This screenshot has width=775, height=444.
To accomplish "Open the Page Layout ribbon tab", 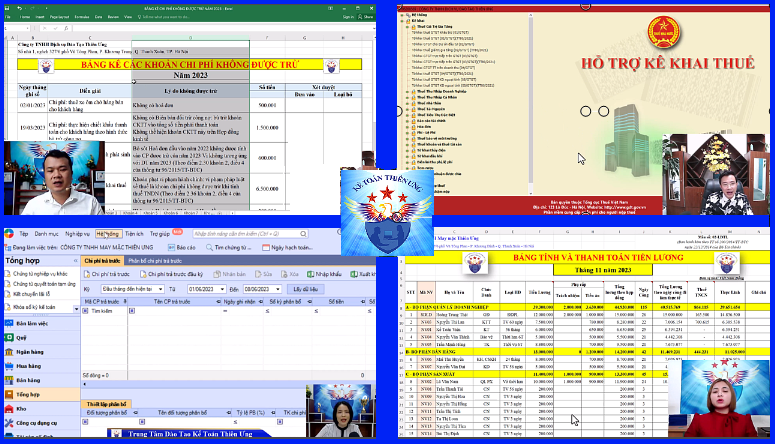I will click(59, 17).
